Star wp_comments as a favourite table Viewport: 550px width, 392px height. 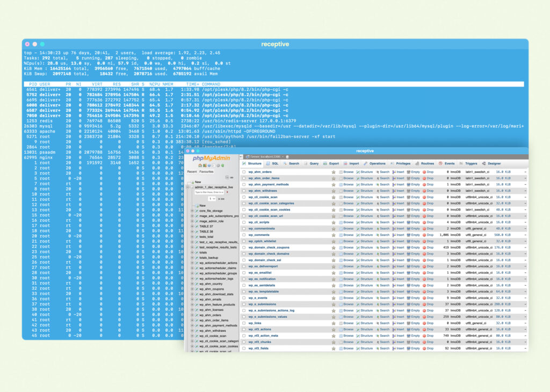point(334,235)
